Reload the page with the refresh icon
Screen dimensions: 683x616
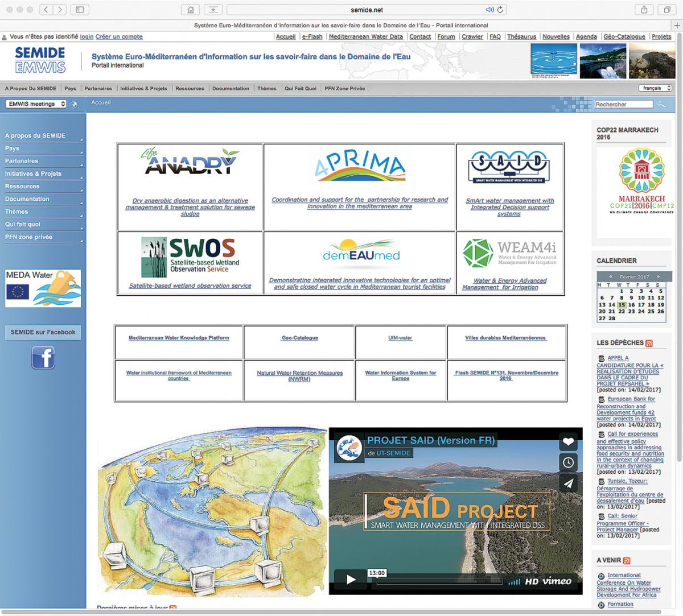500,10
